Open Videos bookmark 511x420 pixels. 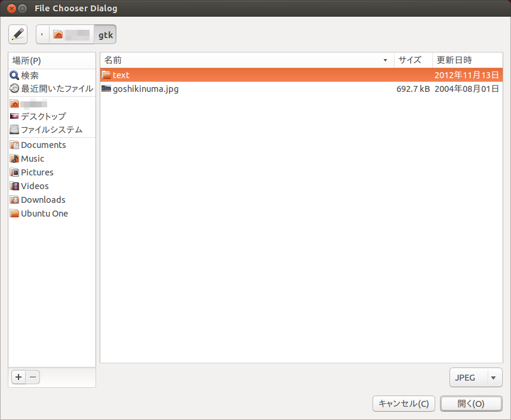pos(35,186)
